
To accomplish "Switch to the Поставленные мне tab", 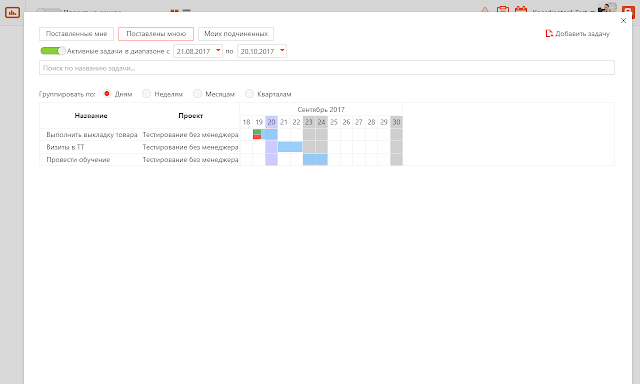I will pyautogui.click(x=76, y=34).
